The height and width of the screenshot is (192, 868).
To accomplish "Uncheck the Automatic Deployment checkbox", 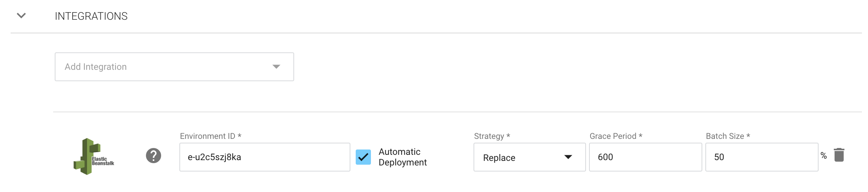I will pos(363,157).
